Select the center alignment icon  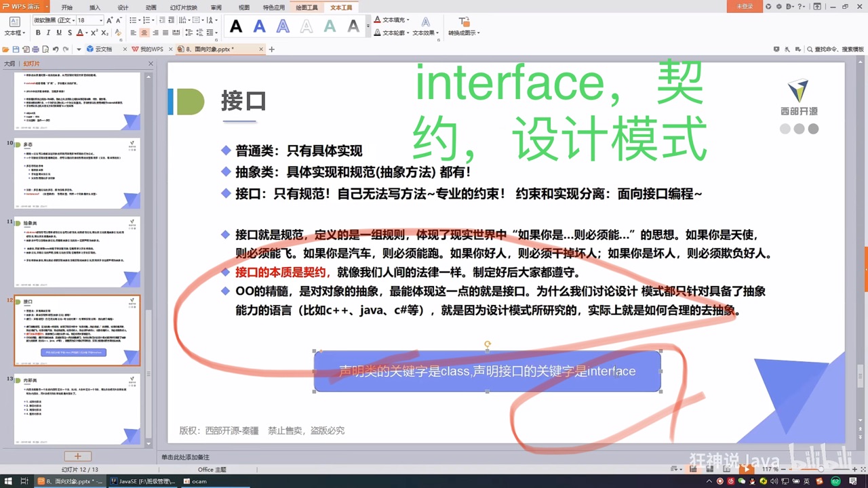[x=144, y=32]
